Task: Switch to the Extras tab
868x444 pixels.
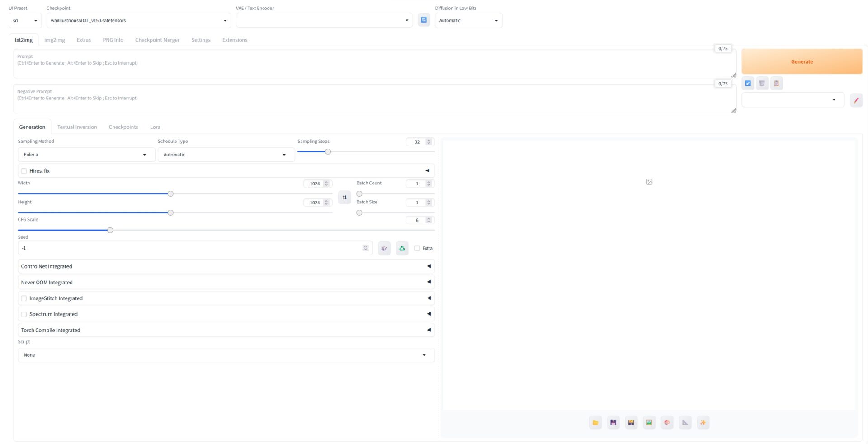Action: point(84,40)
